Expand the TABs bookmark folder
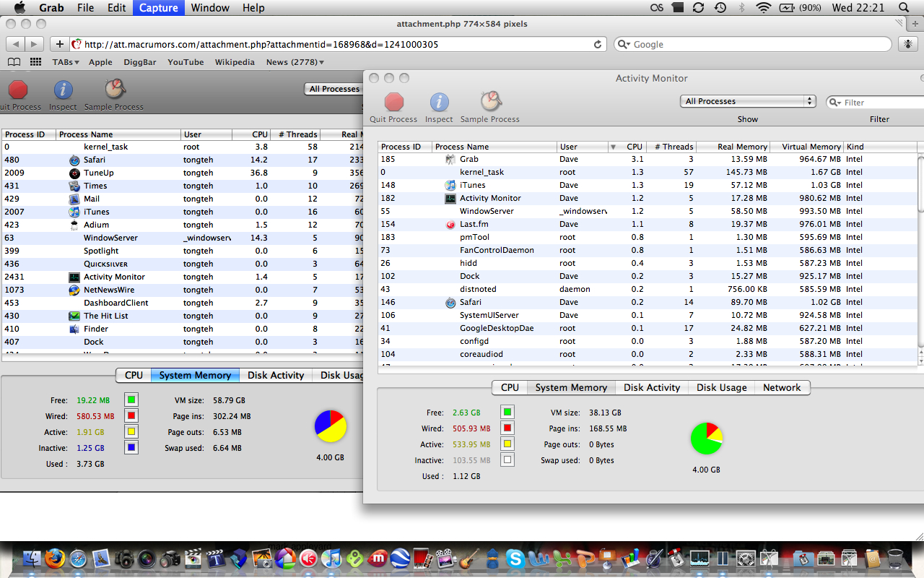The image size is (924, 578). [66, 62]
